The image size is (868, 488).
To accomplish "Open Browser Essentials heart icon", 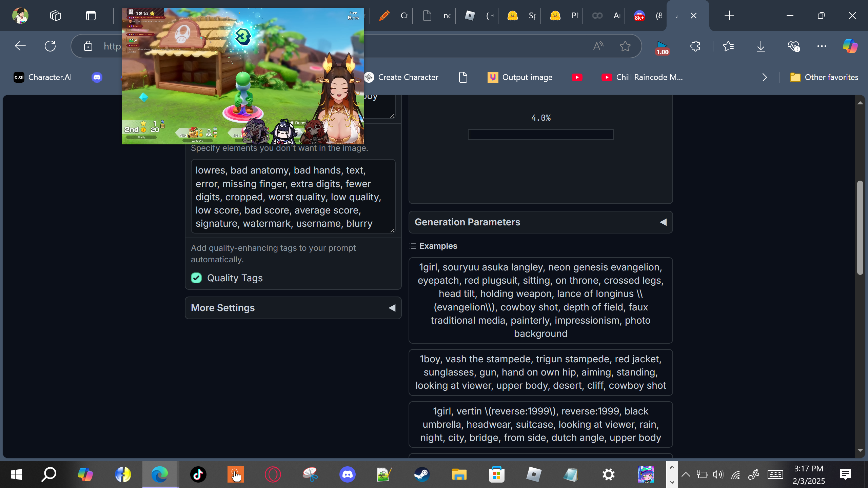I will point(793,46).
